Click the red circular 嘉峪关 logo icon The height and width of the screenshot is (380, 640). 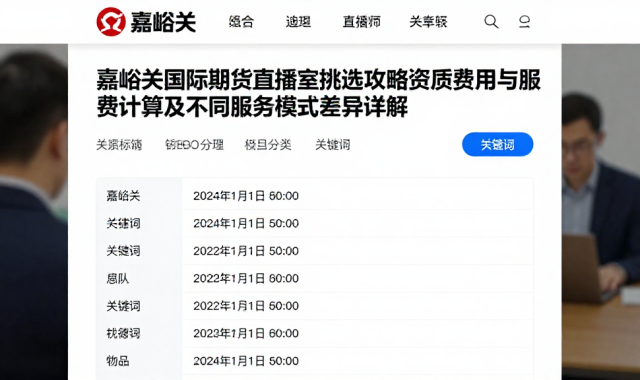tap(111, 22)
